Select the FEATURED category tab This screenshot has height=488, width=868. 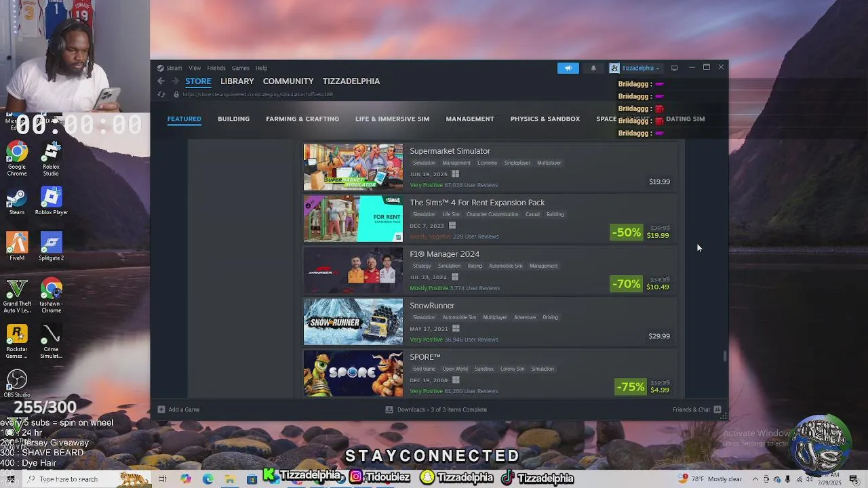coord(184,119)
